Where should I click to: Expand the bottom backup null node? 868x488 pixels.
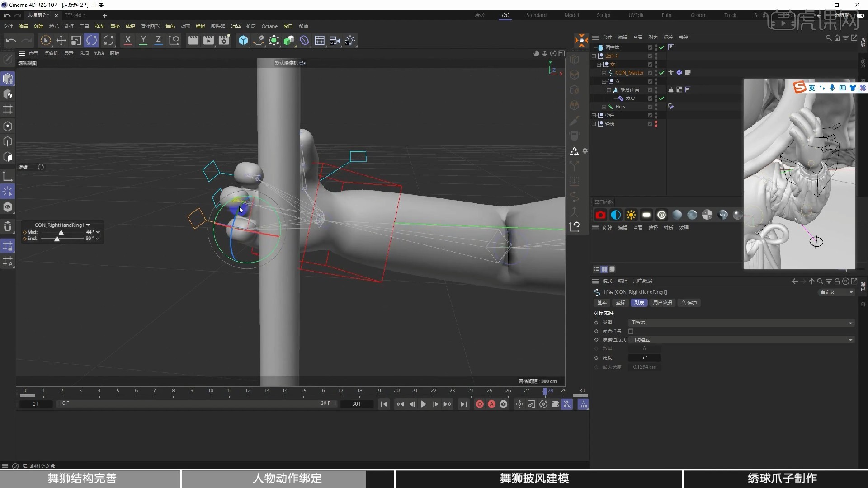pyautogui.click(x=594, y=124)
